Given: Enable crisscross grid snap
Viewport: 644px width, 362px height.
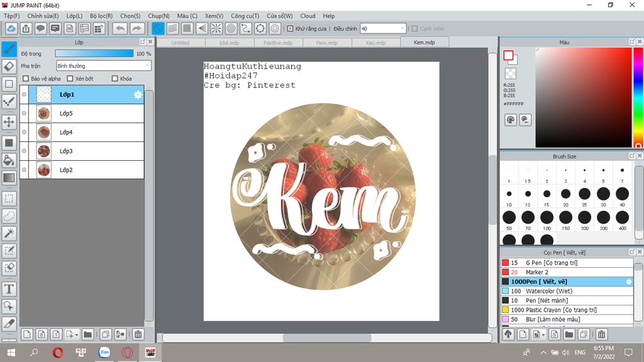Looking at the screenshot, I should tap(187, 28).
